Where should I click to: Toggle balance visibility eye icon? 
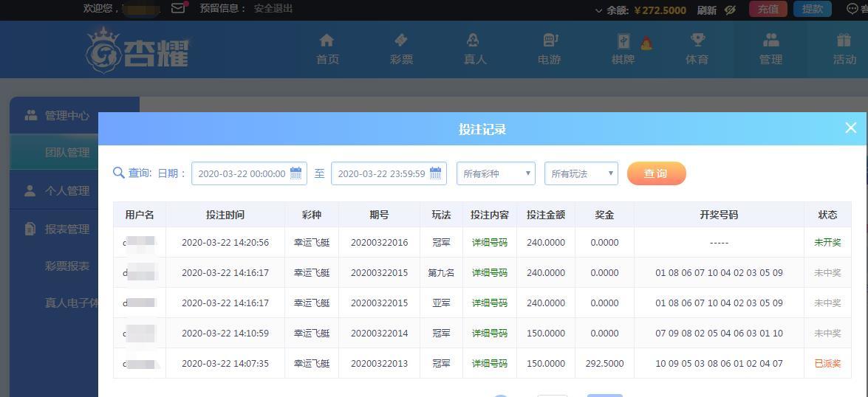[730, 10]
